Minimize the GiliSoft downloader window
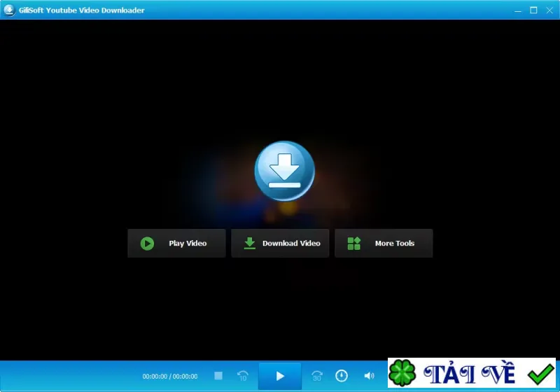This screenshot has width=560, height=392. [518, 10]
